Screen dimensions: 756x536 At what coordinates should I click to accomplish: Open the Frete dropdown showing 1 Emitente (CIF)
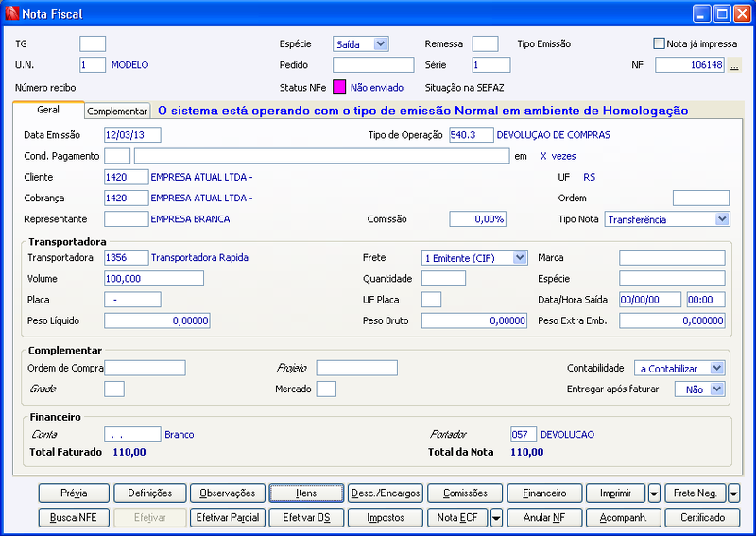(519, 258)
